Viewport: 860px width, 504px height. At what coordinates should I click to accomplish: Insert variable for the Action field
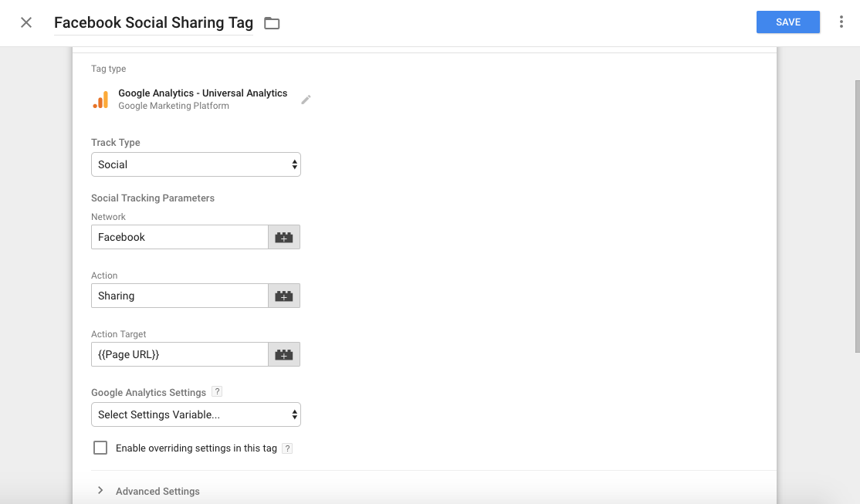pos(284,296)
